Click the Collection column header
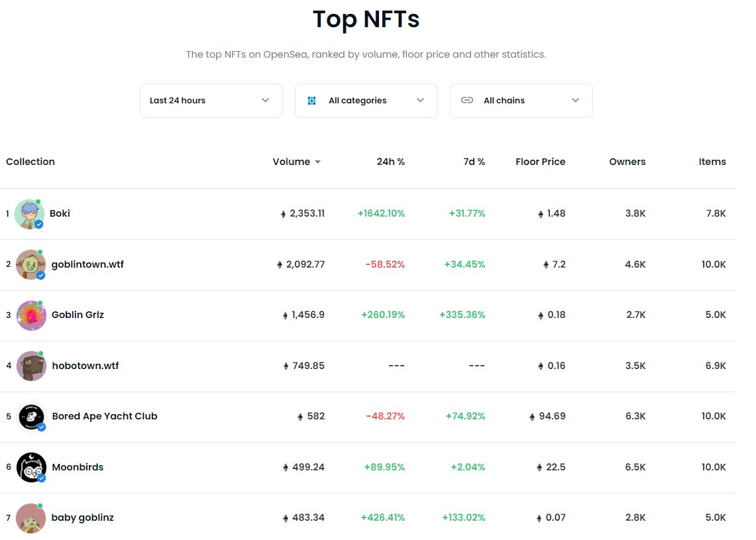Viewport: 756px width, 540px height. 30,162
